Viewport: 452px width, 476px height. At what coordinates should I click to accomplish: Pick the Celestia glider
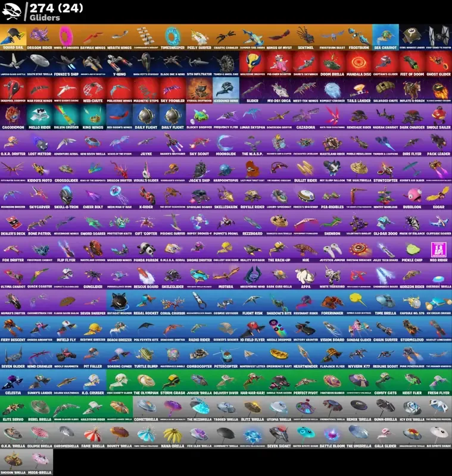tap(13, 383)
